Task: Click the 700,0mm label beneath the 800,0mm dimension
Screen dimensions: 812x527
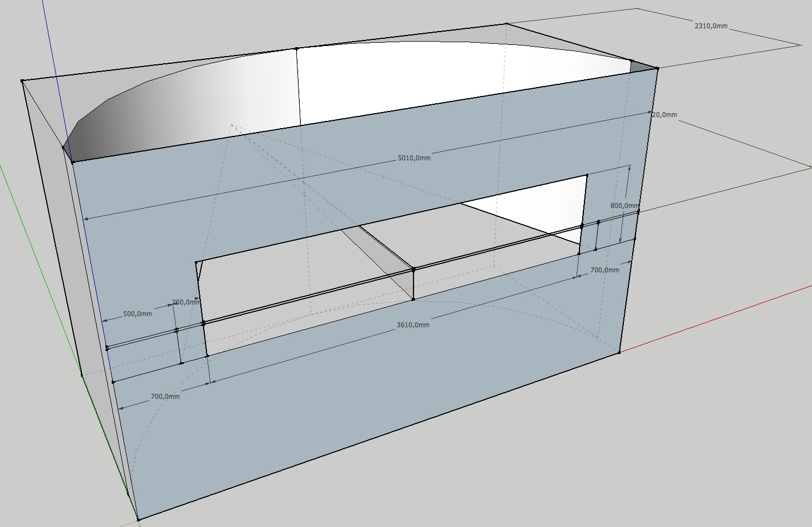Action: 605,270
